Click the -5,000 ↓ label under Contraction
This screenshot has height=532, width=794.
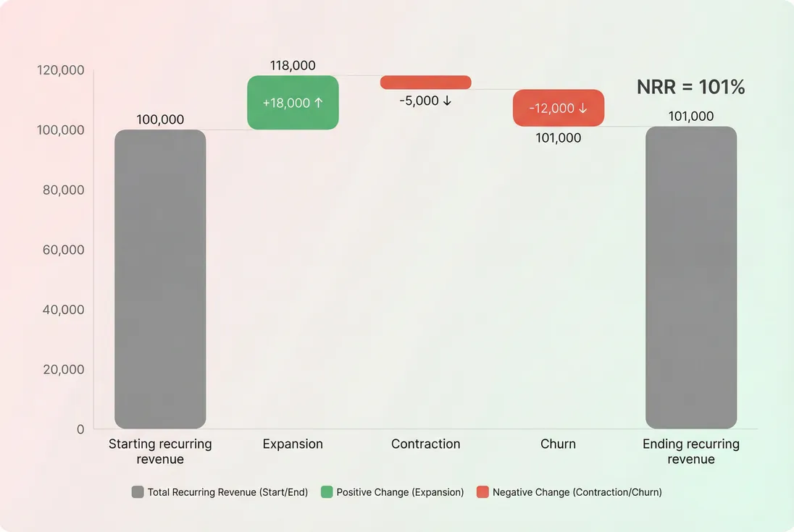tap(425, 101)
